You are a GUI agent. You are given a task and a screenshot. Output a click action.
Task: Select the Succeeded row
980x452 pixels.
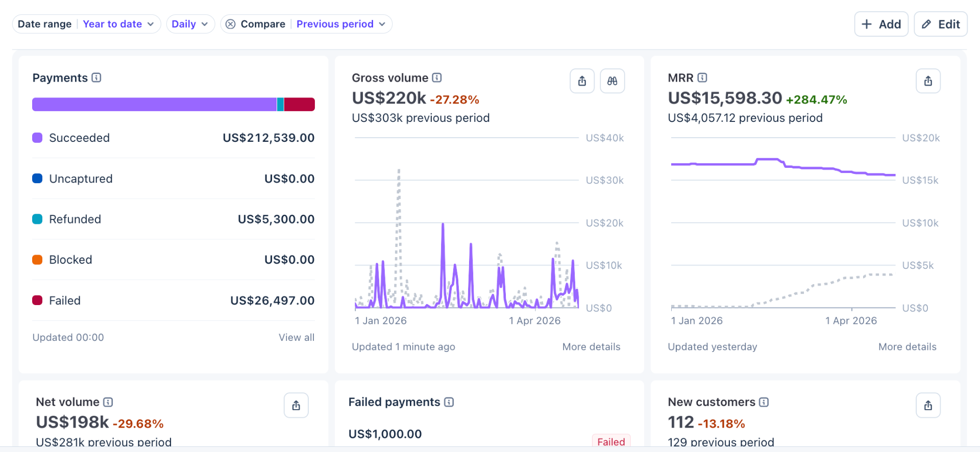coord(174,138)
